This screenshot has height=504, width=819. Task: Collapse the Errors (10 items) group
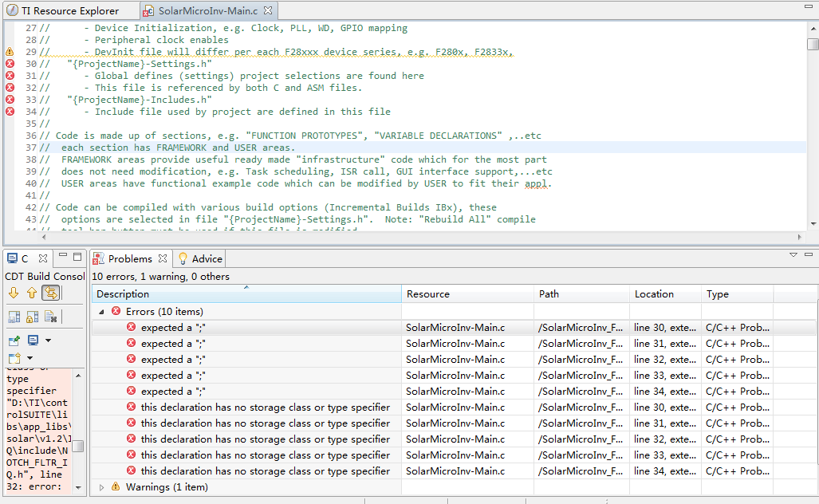click(102, 312)
